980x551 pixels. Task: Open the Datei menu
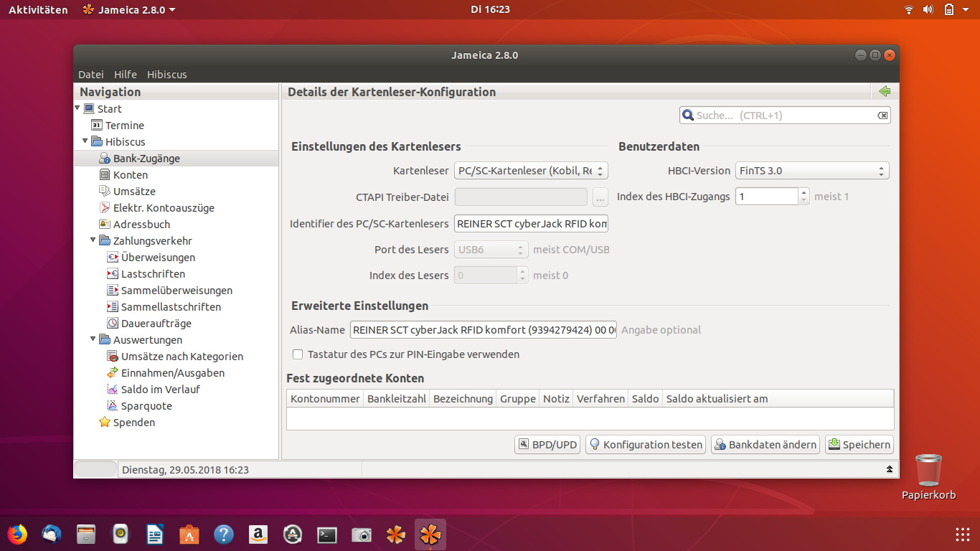91,75
